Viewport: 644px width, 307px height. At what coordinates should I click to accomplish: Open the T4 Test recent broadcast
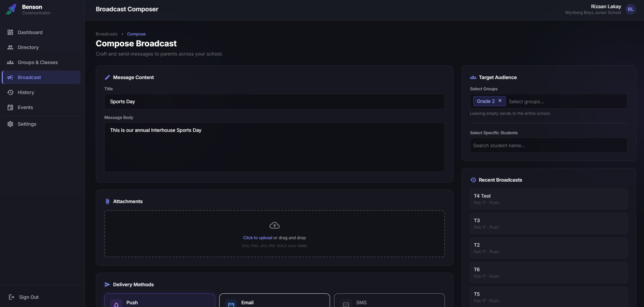tap(548, 199)
